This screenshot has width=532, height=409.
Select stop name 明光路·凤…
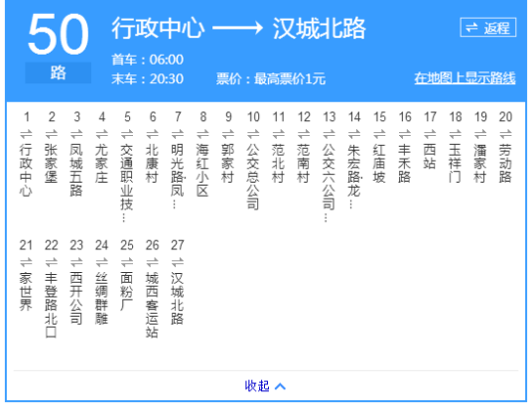178,176
